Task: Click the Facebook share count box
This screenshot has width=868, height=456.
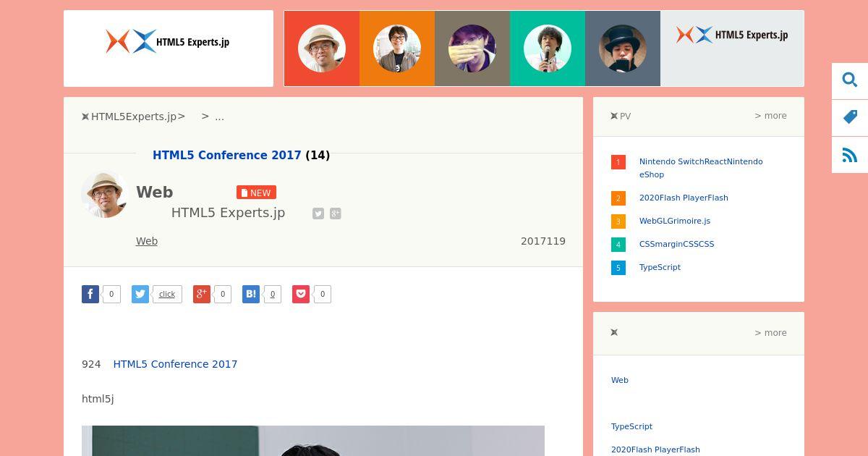Action: coord(111,294)
